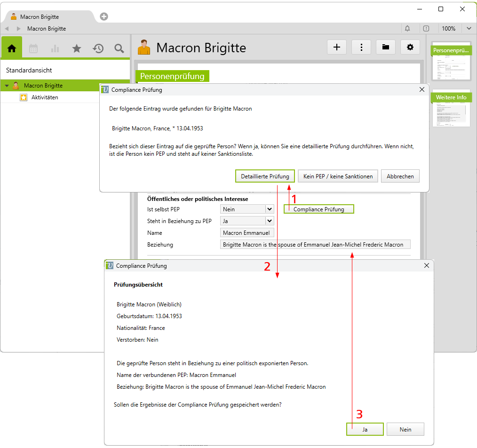This screenshot has width=477, height=448.
Task: Click the plus button next to Macron Brigitte
Action: tap(337, 47)
